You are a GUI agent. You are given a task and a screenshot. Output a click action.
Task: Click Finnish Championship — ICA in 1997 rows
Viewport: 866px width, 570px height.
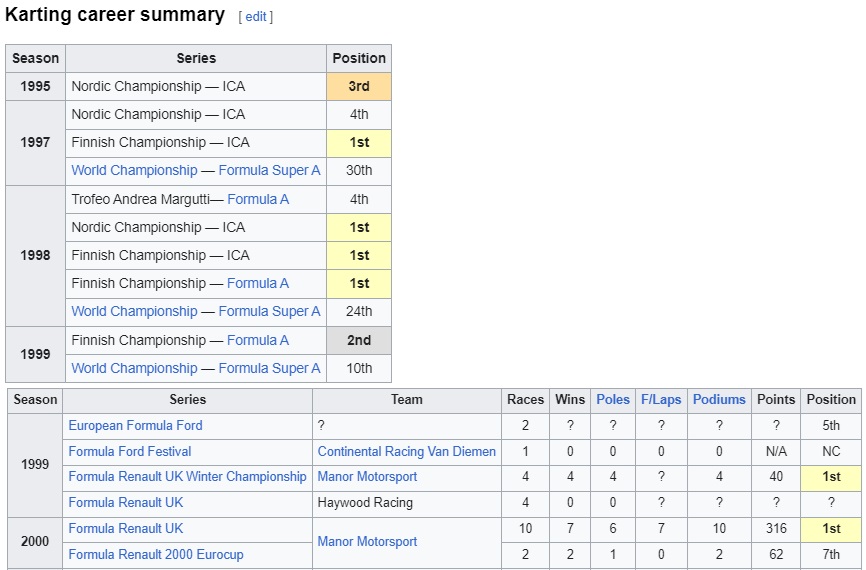point(160,142)
